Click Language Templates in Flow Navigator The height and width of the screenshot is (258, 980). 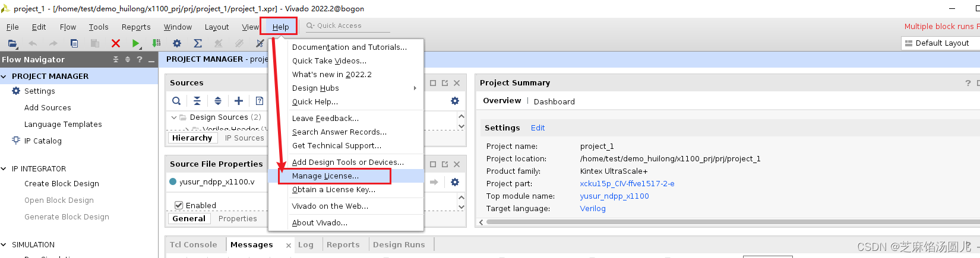pos(63,124)
